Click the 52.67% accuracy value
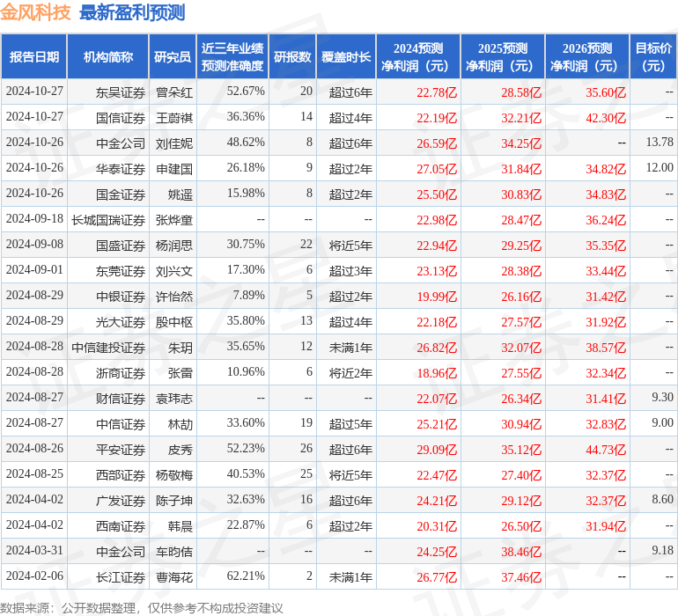The height and width of the screenshot is (616, 678). coord(246,91)
